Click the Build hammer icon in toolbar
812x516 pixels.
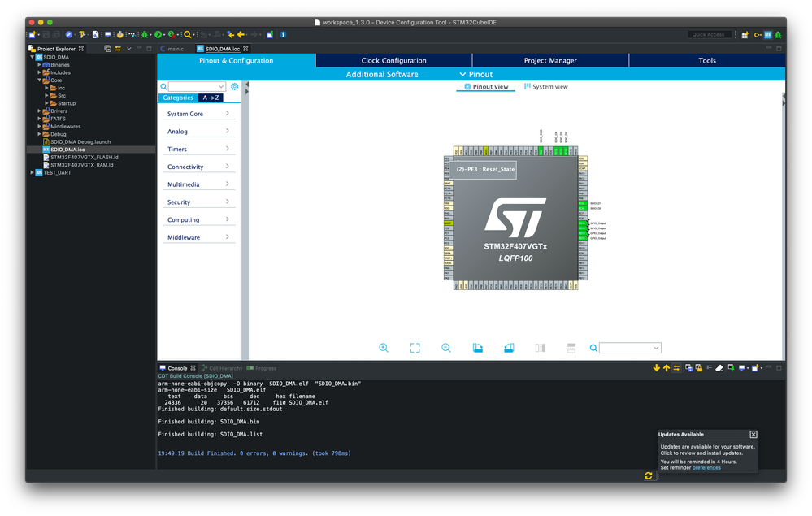tap(81, 35)
